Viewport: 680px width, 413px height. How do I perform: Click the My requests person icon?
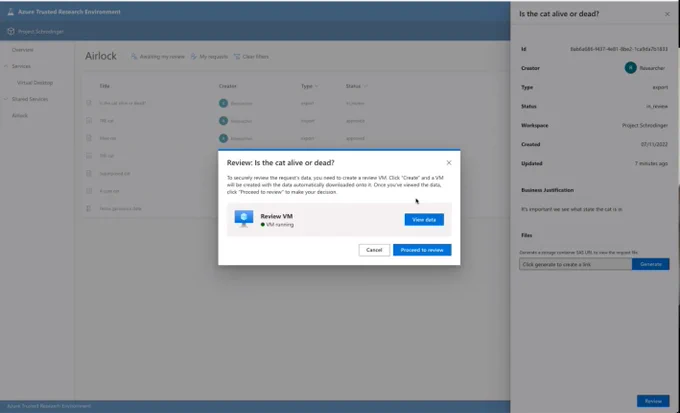193,56
